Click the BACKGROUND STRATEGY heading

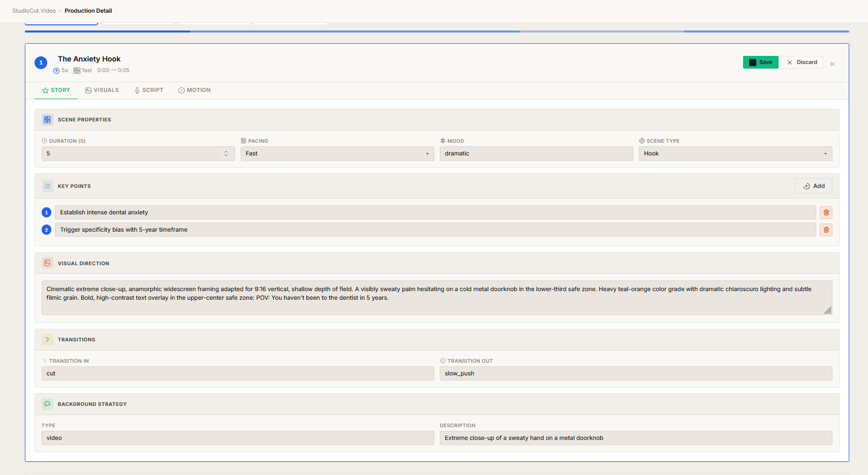click(x=92, y=404)
